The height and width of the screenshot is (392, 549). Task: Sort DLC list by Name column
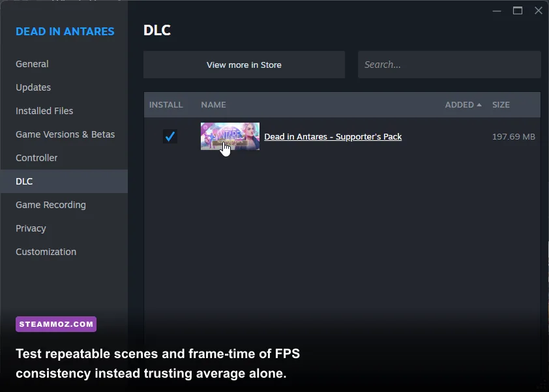click(x=213, y=105)
